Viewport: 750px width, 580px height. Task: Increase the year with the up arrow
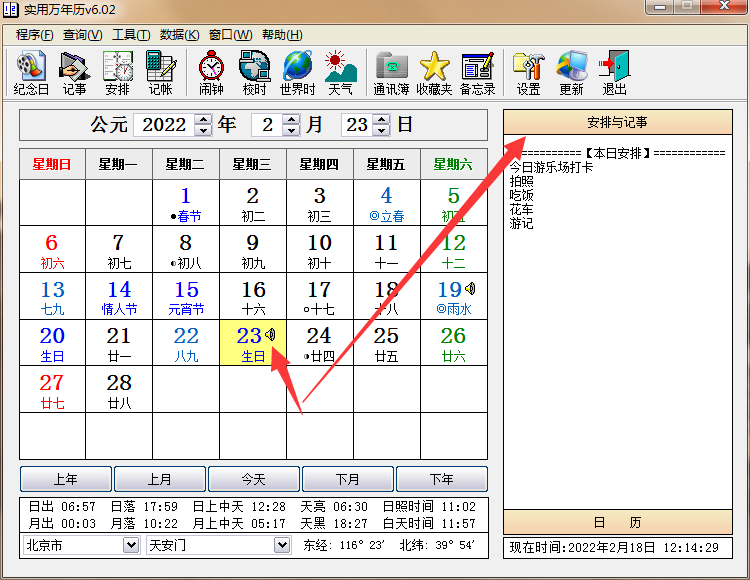[x=204, y=120]
